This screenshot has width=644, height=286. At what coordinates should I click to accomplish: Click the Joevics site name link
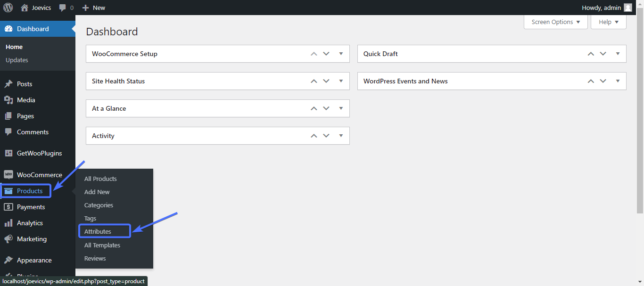[41, 8]
